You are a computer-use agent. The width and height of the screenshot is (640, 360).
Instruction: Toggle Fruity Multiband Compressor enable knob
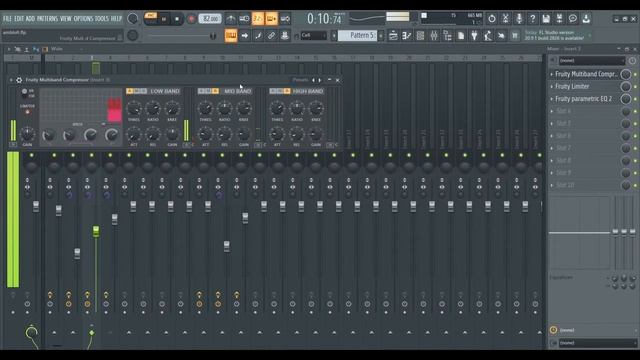(625, 74)
